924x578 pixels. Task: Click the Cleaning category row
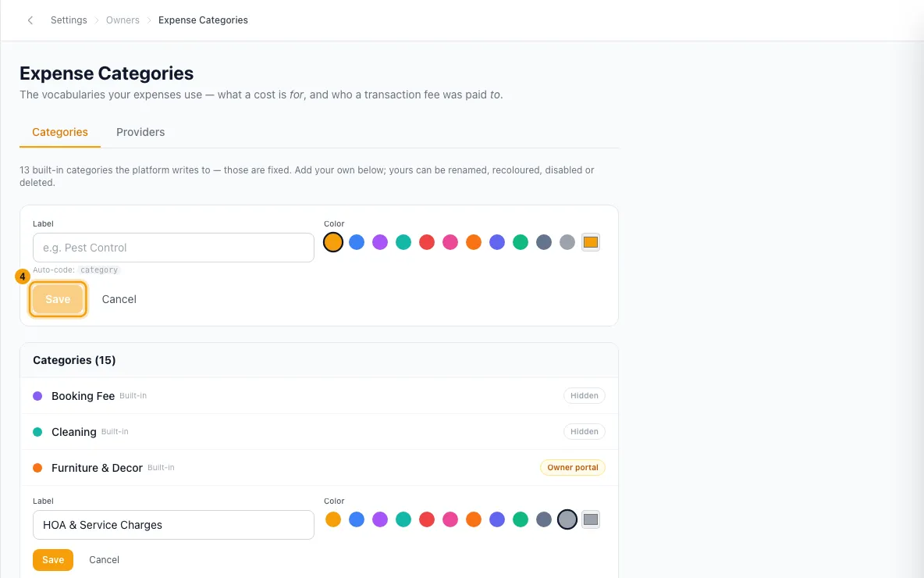click(x=319, y=432)
